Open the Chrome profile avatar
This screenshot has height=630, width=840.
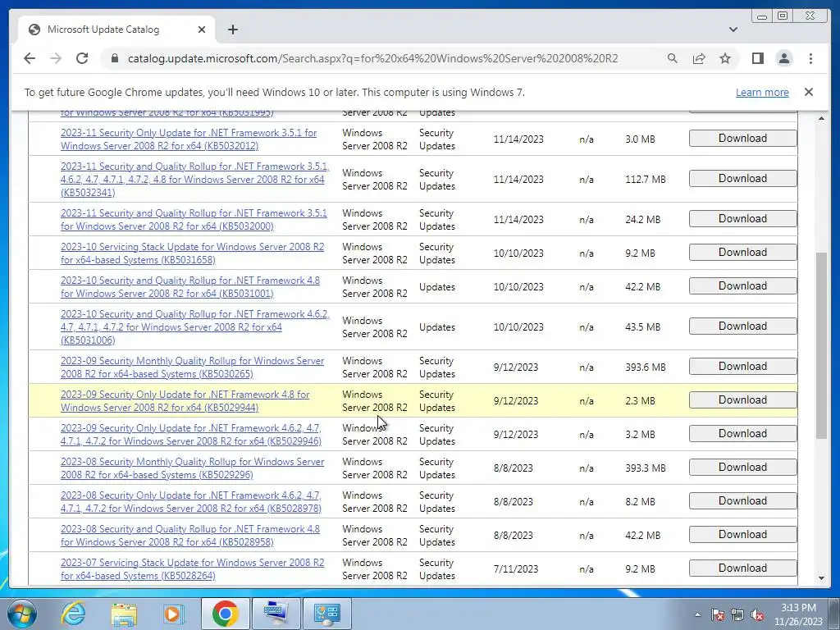783,58
